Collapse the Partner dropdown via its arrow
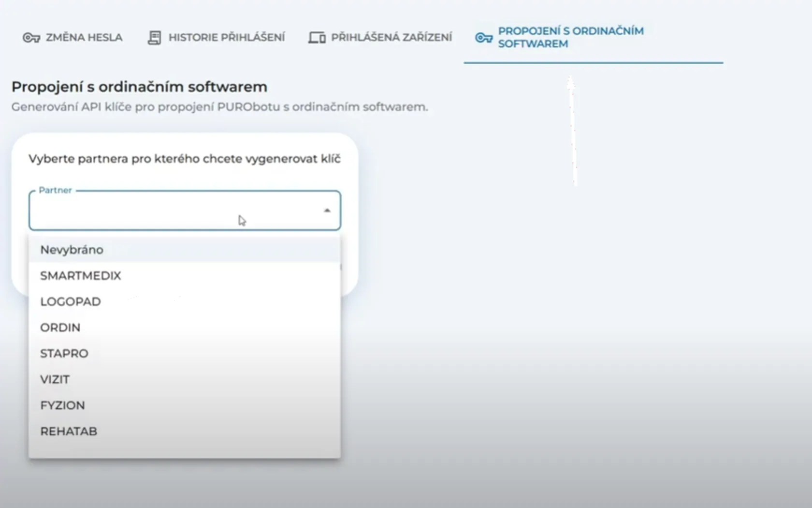The width and height of the screenshot is (812, 508). click(327, 210)
